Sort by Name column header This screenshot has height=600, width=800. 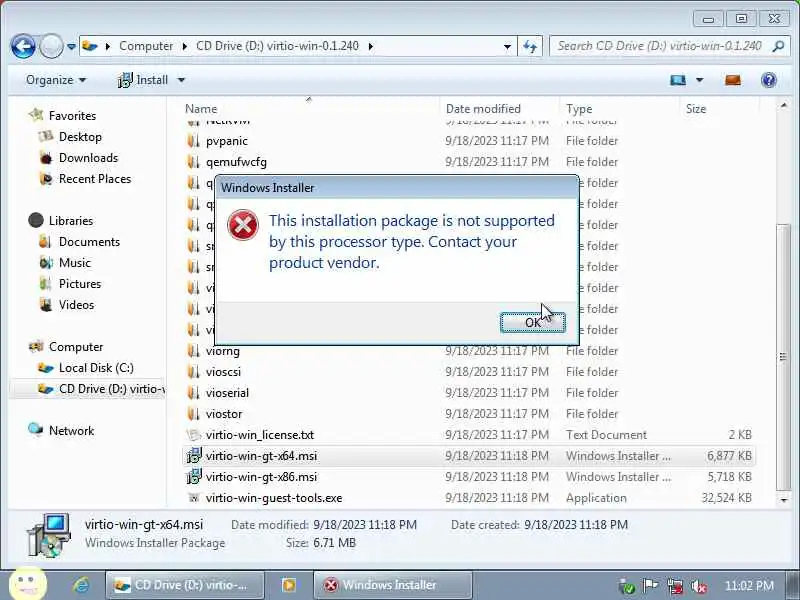click(x=201, y=109)
